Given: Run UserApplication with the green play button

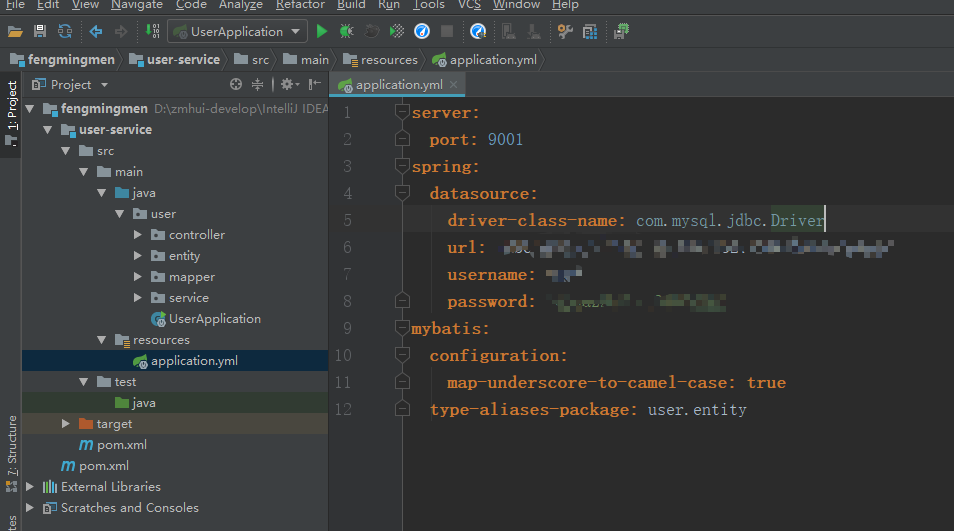Looking at the screenshot, I should [x=322, y=32].
